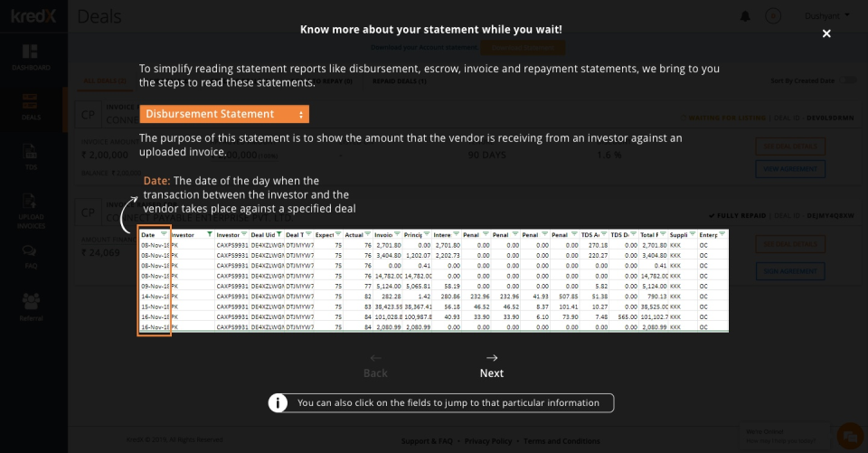Screen dimensions: 868x453
Task: Open the Support & FAQ footer link
Action: click(x=428, y=441)
